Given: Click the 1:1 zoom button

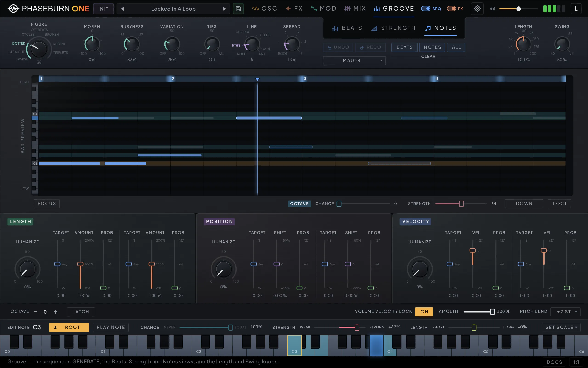Looking at the screenshot, I should tap(576, 362).
